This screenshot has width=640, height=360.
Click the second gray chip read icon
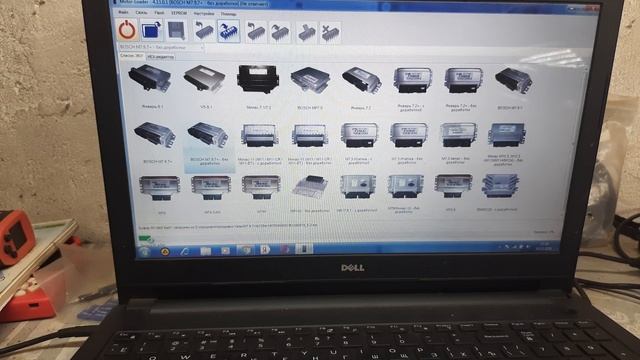coord(256,32)
